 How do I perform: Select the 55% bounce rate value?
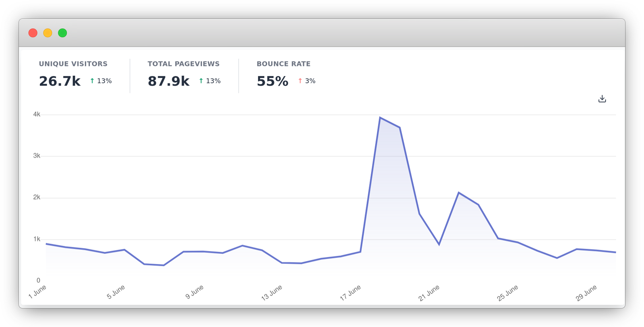pos(272,81)
